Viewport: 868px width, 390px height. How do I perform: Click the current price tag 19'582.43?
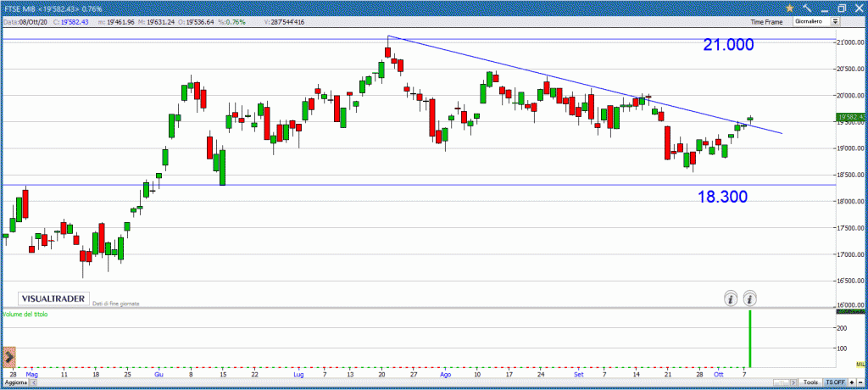[851, 117]
